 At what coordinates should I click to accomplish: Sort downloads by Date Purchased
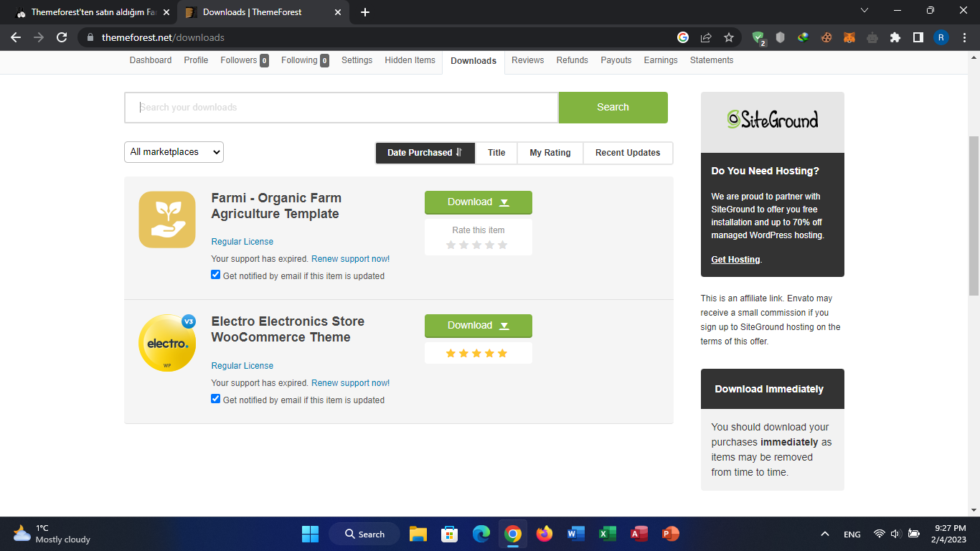click(x=425, y=153)
